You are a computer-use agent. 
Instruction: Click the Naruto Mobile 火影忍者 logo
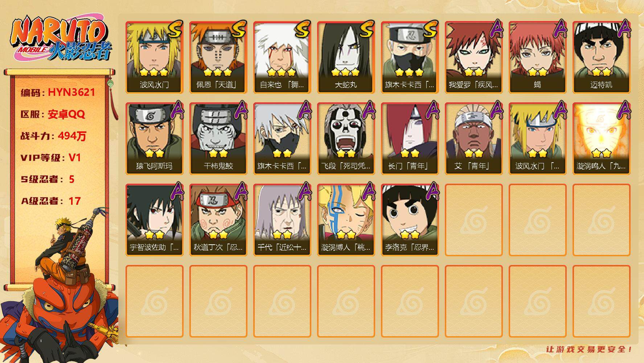[x=61, y=38]
